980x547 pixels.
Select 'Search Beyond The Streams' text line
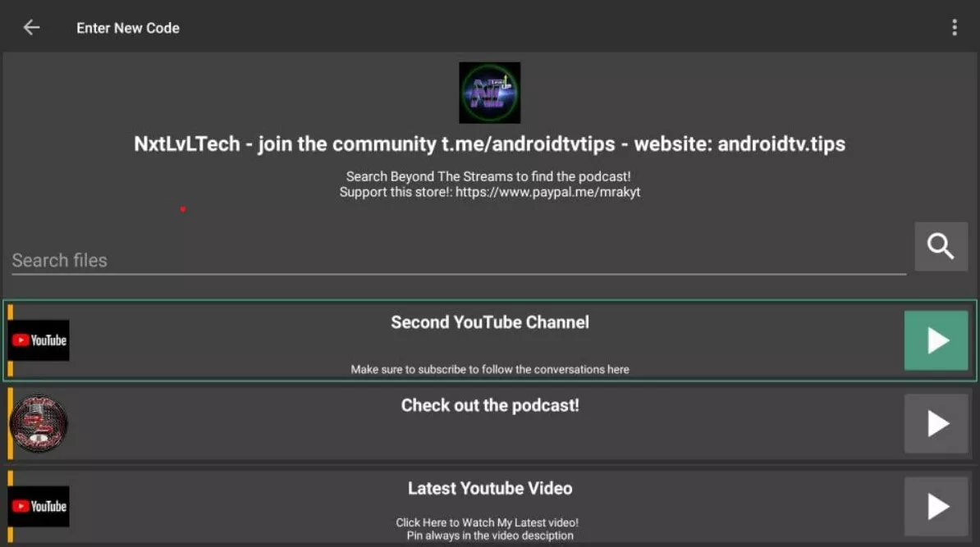click(488, 176)
